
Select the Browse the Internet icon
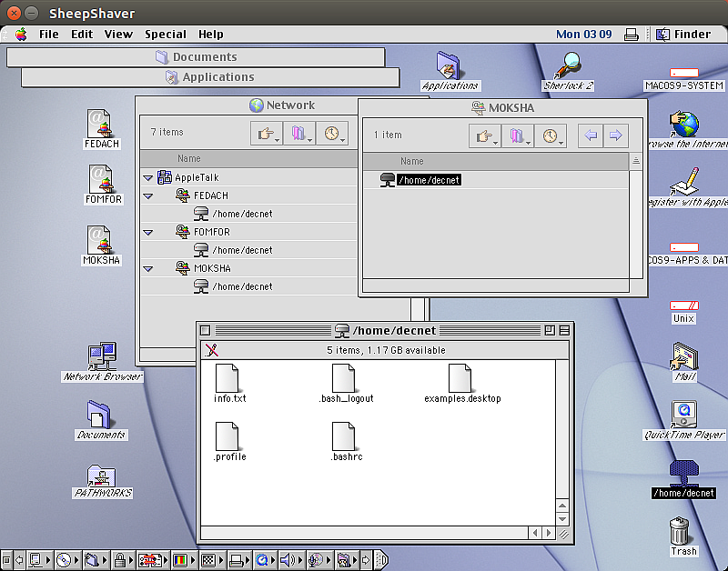pos(687,130)
